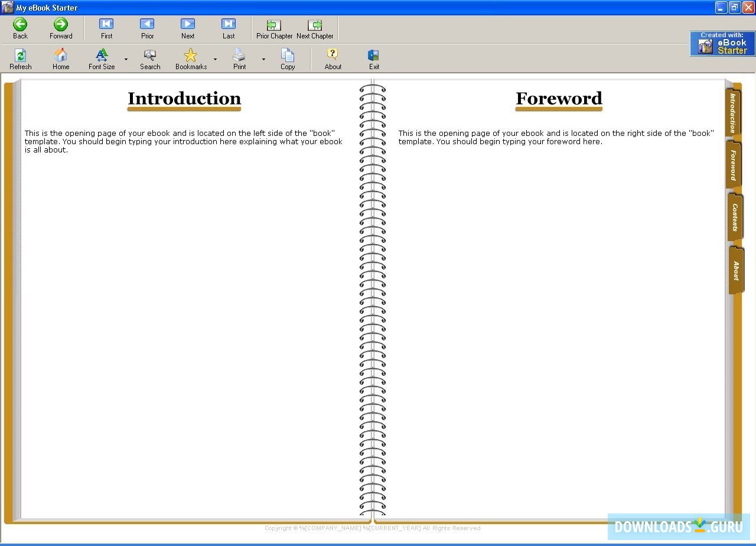Expand the Font Size dropdown arrow

tap(126, 60)
